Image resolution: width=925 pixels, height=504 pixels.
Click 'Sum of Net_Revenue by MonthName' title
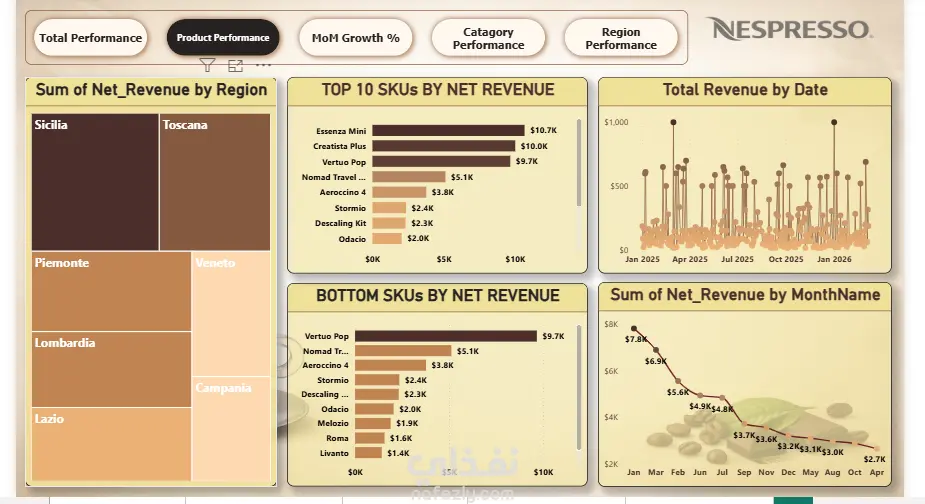(745, 294)
